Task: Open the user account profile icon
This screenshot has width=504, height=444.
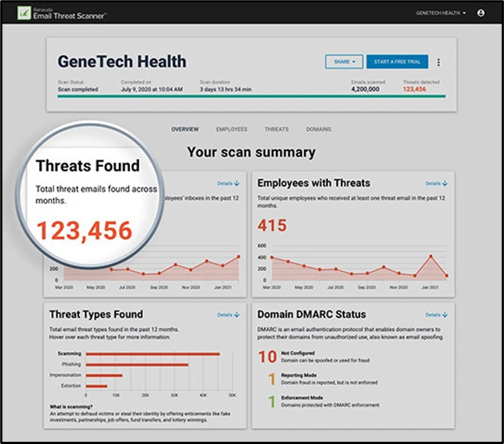Action: click(x=480, y=12)
